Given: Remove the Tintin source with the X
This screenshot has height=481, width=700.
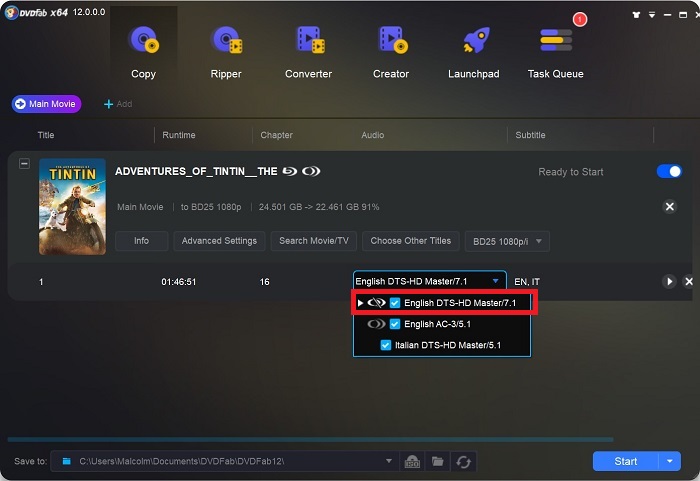Looking at the screenshot, I should pyautogui.click(x=670, y=206).
